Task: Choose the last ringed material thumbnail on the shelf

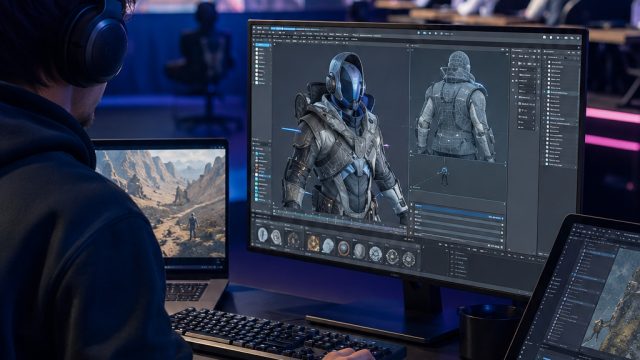Action: pos(408,259)
